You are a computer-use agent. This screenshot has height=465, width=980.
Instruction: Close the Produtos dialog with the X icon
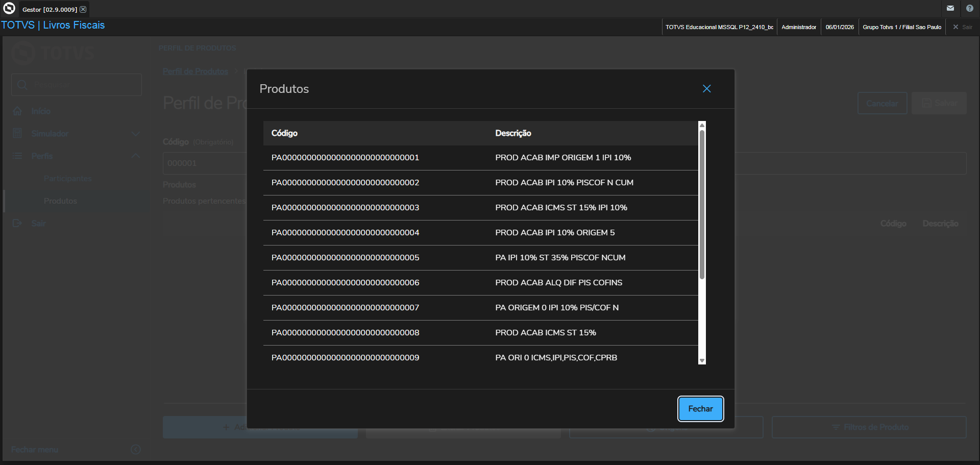[706, 89]
